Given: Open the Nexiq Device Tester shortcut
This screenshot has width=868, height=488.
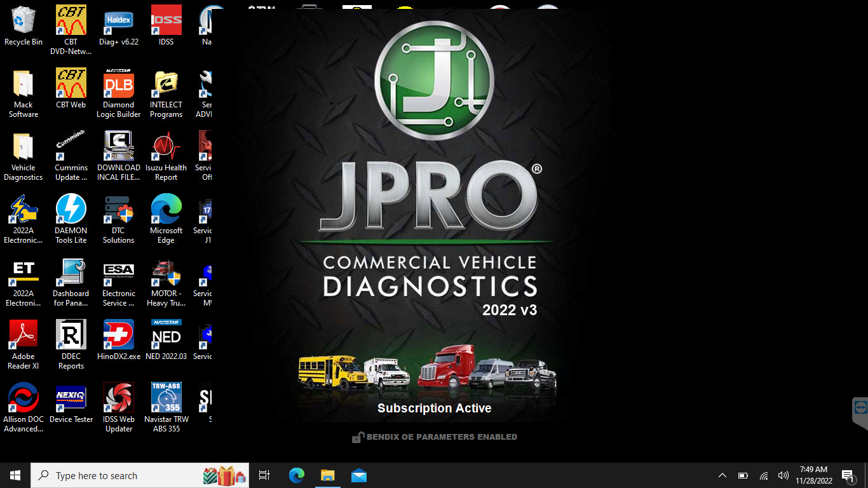Looking at the screenshot, I should point(71,399).
